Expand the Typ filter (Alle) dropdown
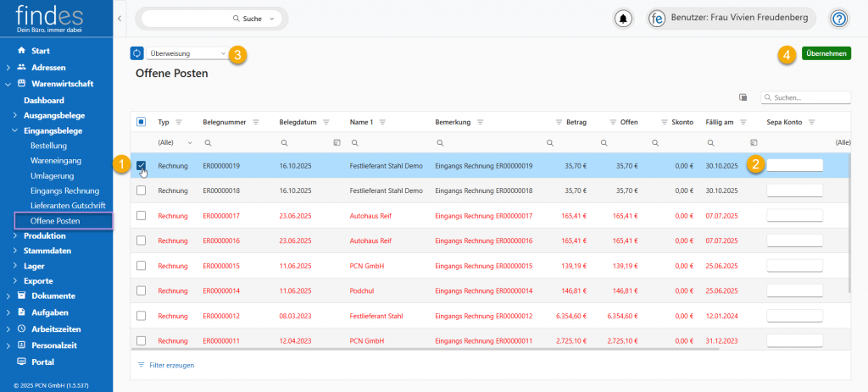This screenshot has width=868, height=392. click(x=190, y=142)
